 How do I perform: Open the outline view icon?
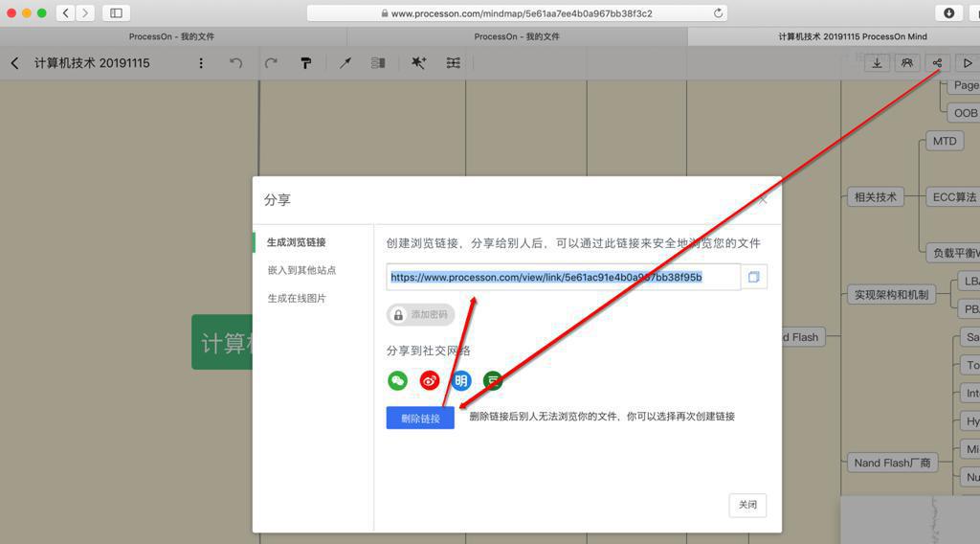378,63
